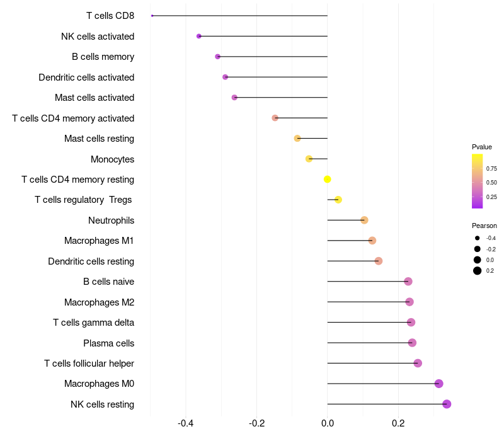Click the Pvalue color gradient bar

coord(478,181)
